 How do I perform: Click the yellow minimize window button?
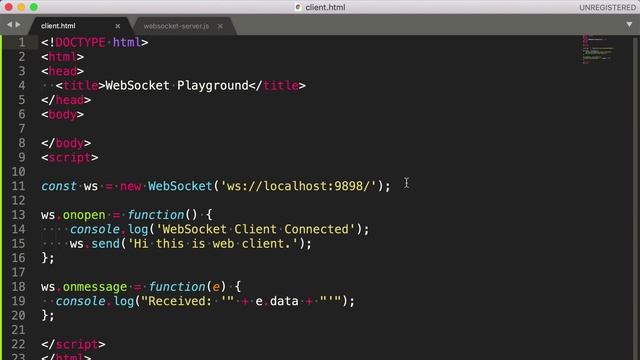pyautogui.click(x=21, y=7)
